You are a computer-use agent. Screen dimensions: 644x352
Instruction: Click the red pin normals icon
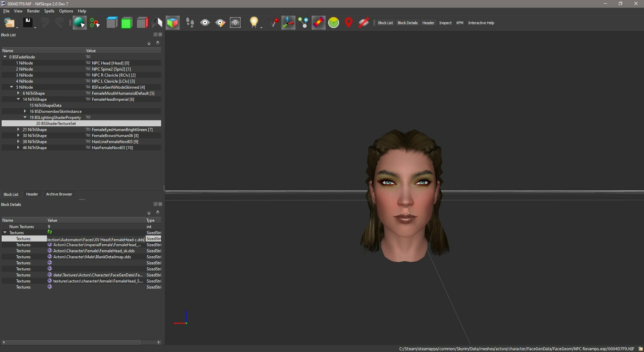(274, 23)
